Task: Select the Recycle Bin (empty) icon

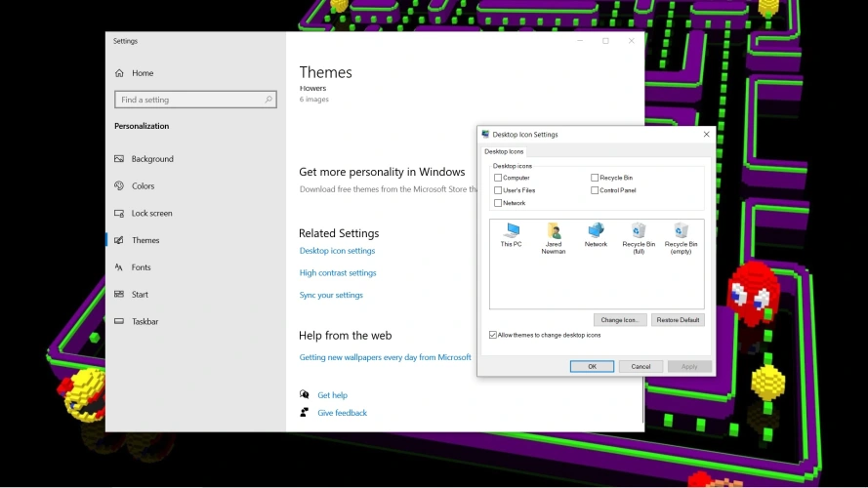Action: [x=681, y=231]
